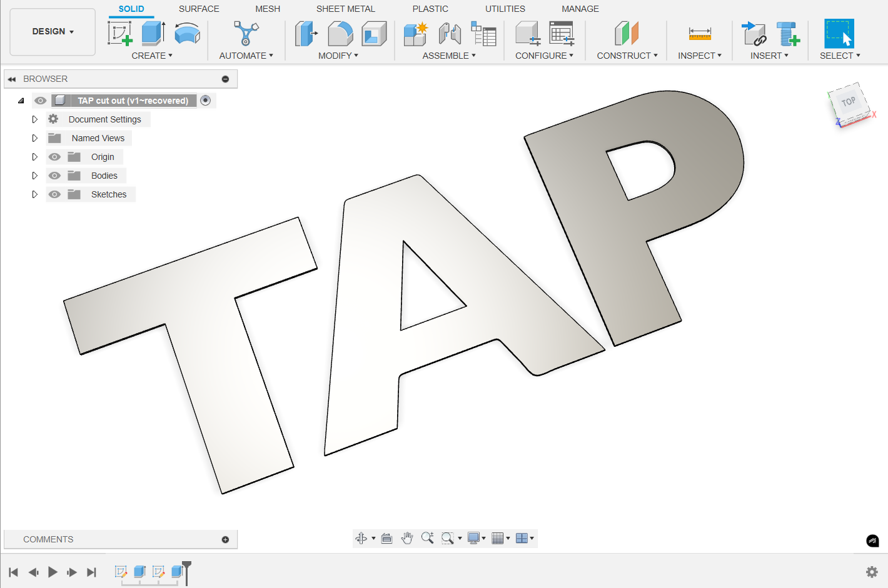Click the Shell tool icon
The width and height of the screenshot is (888, 588).
(x=374, y=34)
